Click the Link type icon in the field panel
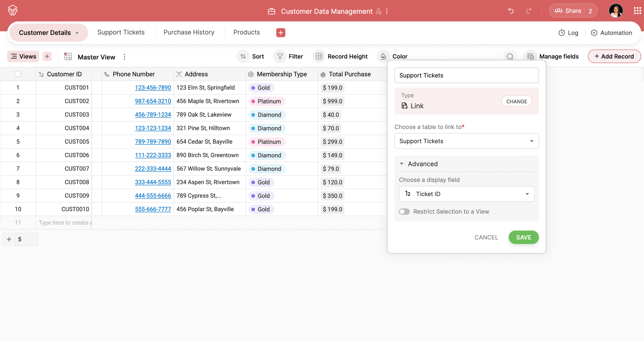 [404, 106]
